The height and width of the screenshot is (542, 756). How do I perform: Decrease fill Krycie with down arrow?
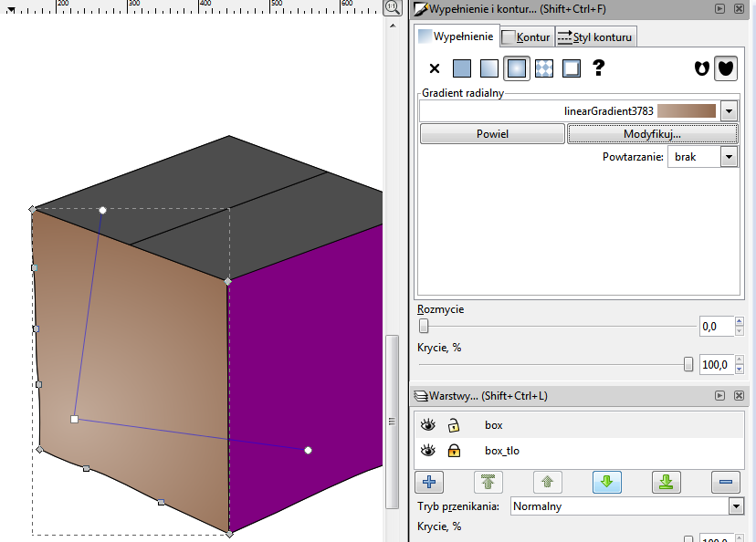(740, 370)
